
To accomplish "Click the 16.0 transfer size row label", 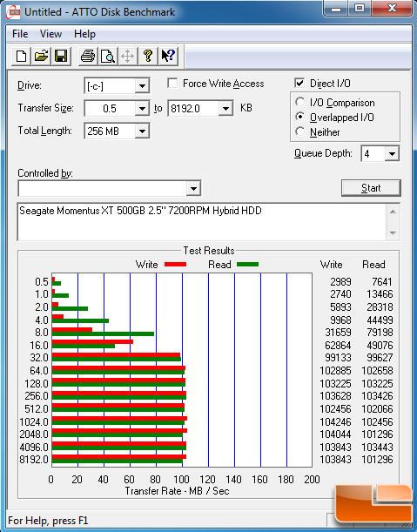I will pos(39,346).
